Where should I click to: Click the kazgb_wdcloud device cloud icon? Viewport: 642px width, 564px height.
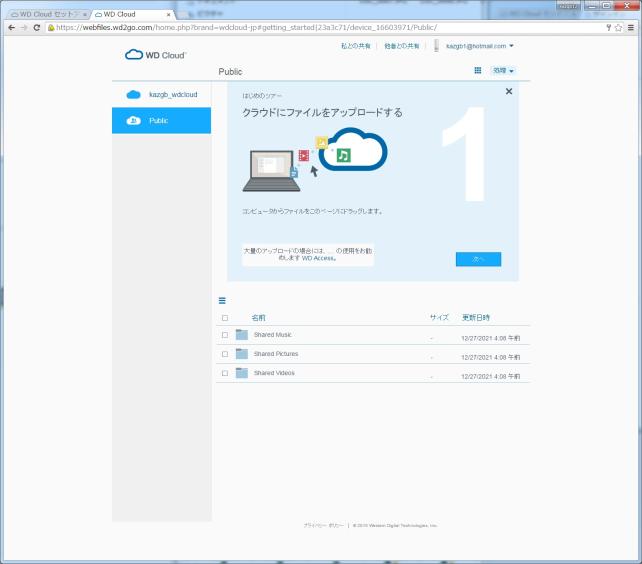tap(133, 95)
